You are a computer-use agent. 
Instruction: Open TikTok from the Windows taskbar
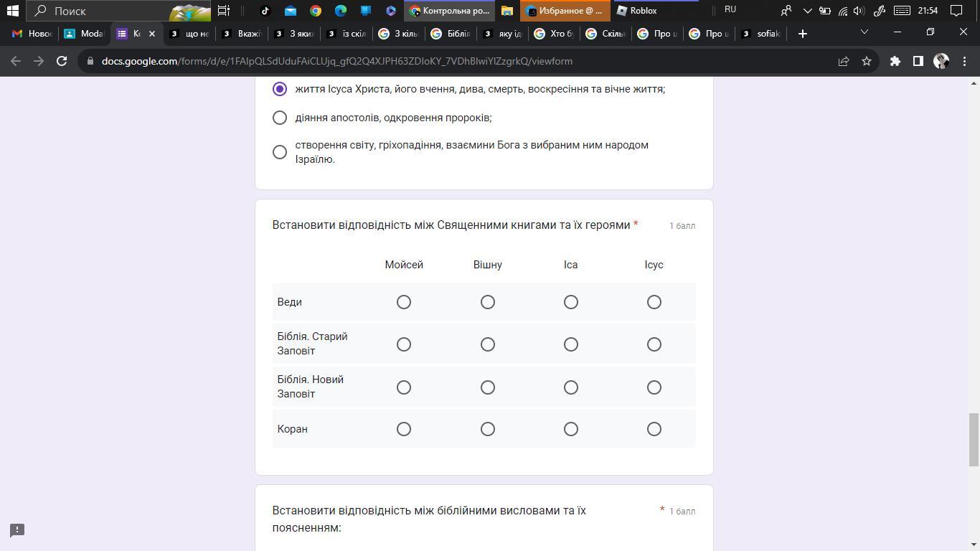265,11
